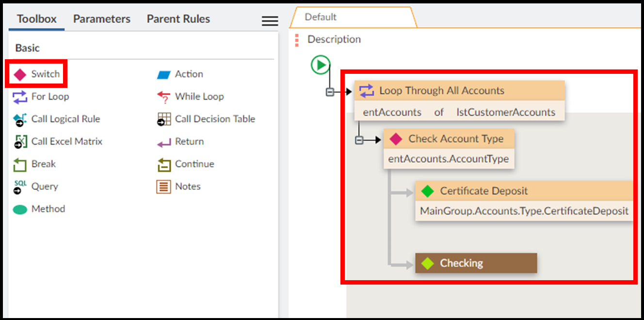Add a Notes element from Toolbox
Image resolution: width=644 pixels, height=320 pixels.
click(x=178, y=186)
